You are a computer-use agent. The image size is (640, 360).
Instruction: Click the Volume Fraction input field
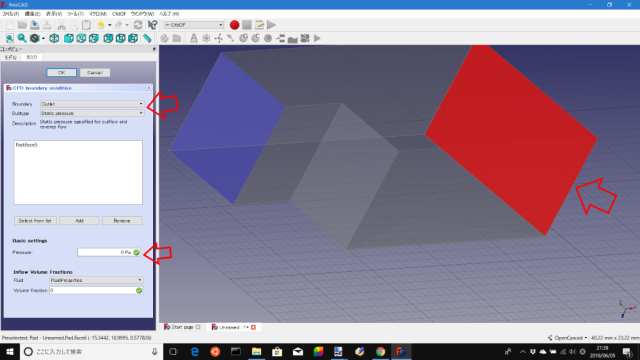(96, 290)
